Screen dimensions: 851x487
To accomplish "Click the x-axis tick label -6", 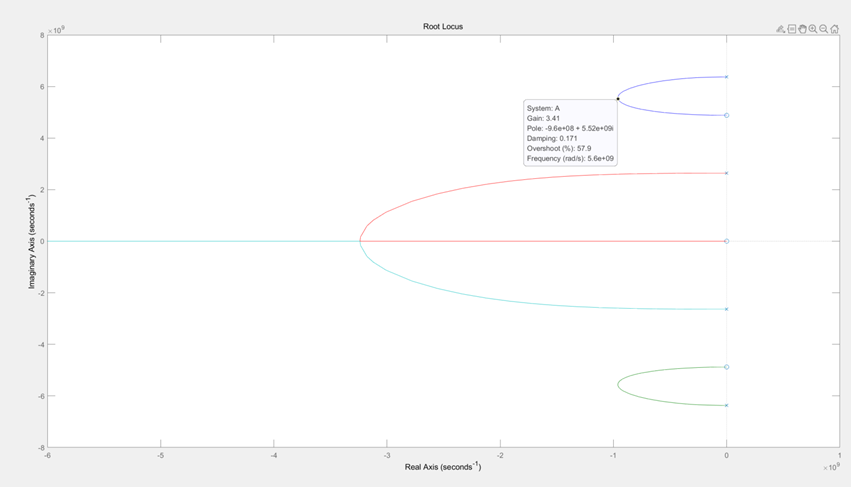I will tap(47, 456).
